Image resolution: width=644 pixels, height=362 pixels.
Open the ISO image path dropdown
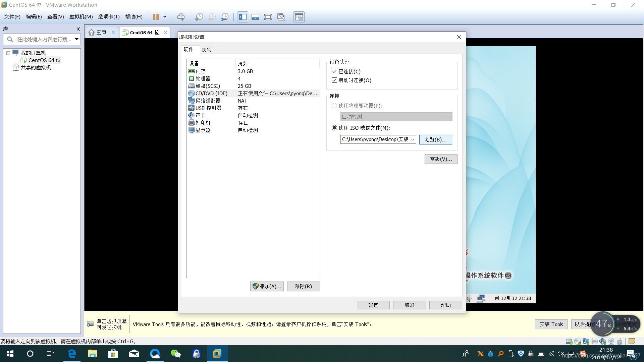pyautogui.click(x=413, y=139)
